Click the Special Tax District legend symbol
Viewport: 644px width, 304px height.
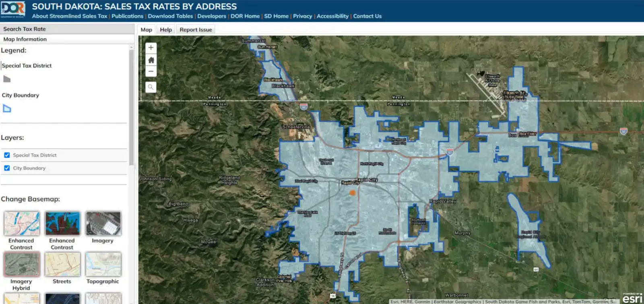7,79
